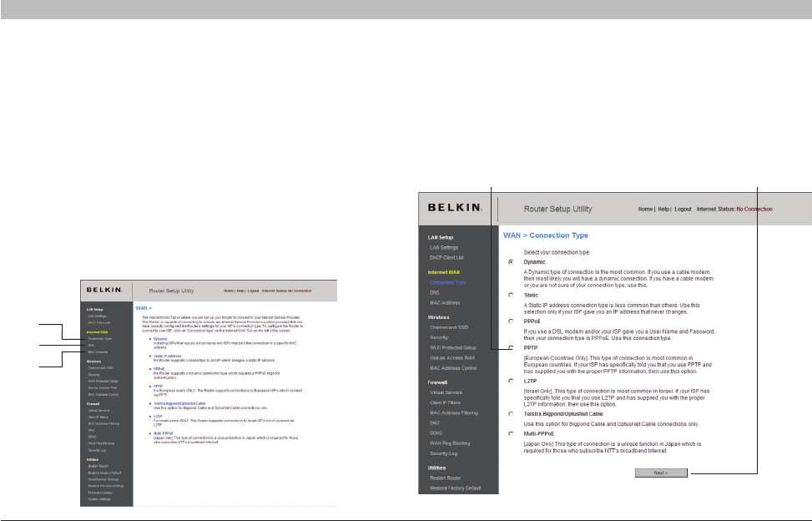Open DNS in small WAN overview sidebar
Viewport: 812px width, 521px height.
coord(91,346)
